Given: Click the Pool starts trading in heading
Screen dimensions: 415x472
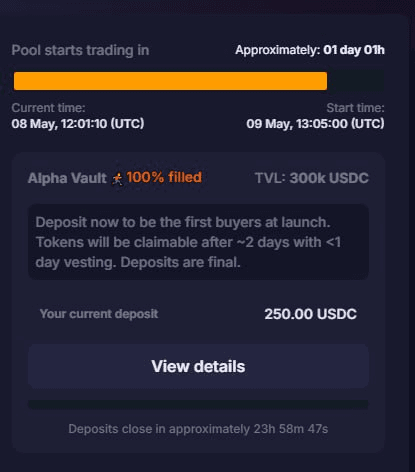Looking at the screenshot, I should (x=80, y=50).
